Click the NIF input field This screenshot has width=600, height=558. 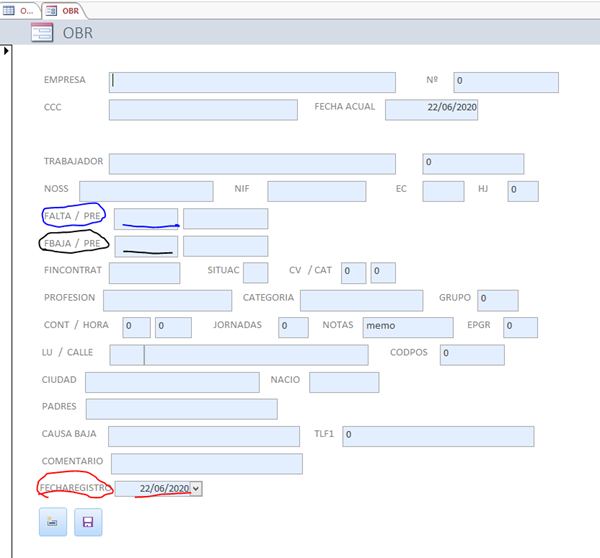coord(317,191)
